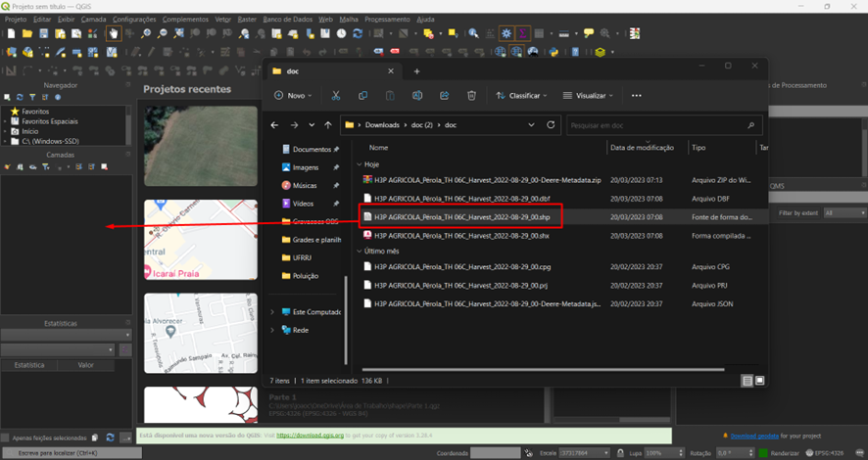
Task: Refresh the map canvas with the blue arrows icon
Action: click(358, 33)
